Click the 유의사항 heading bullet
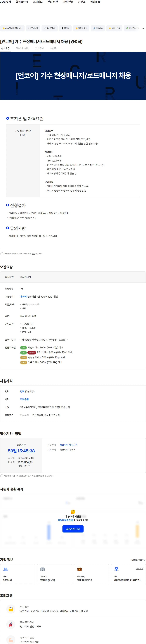 (8, 228)
